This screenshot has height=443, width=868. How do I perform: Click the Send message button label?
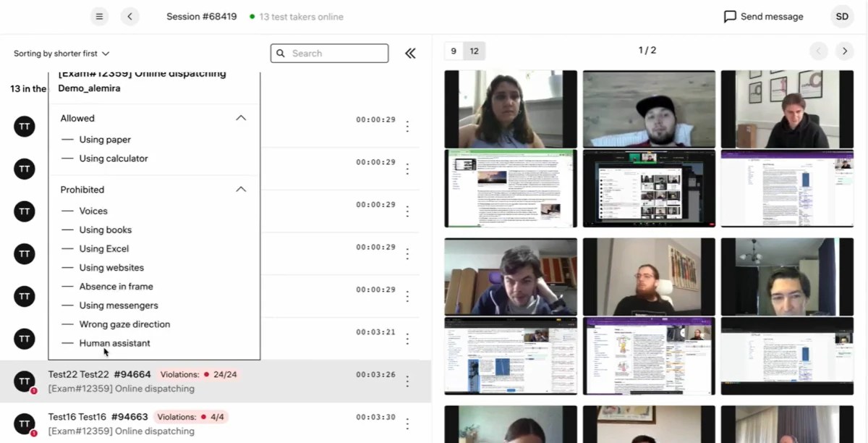772,17
